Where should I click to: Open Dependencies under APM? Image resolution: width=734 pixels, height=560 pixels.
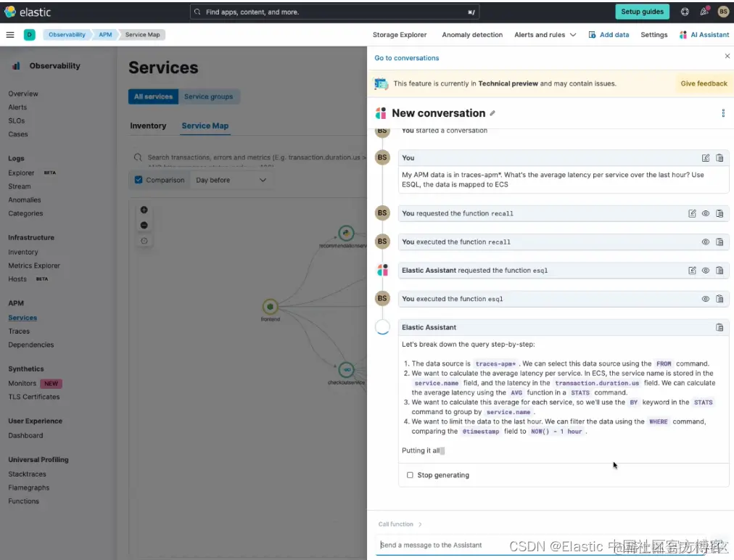tap(31, 345)
